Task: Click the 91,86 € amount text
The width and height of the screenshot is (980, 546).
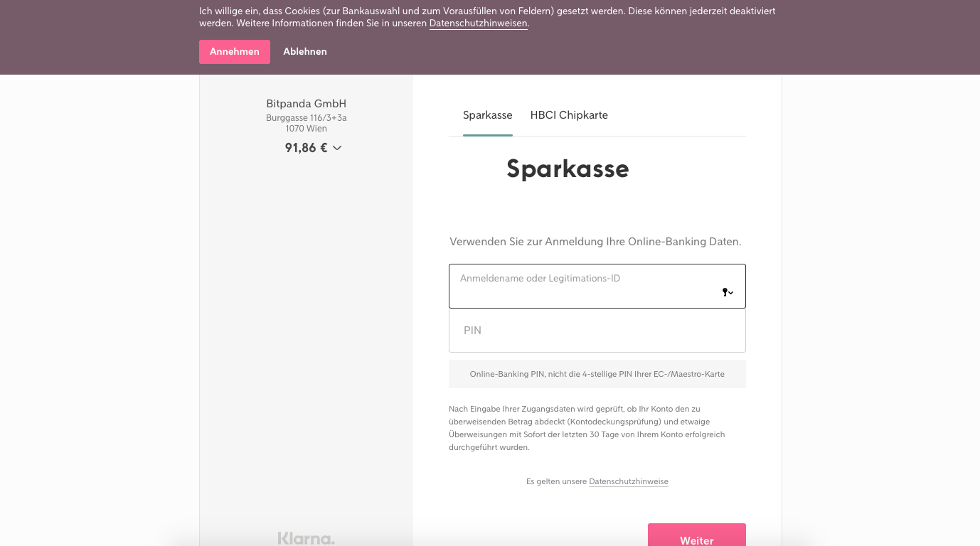Action: (306, 148)
